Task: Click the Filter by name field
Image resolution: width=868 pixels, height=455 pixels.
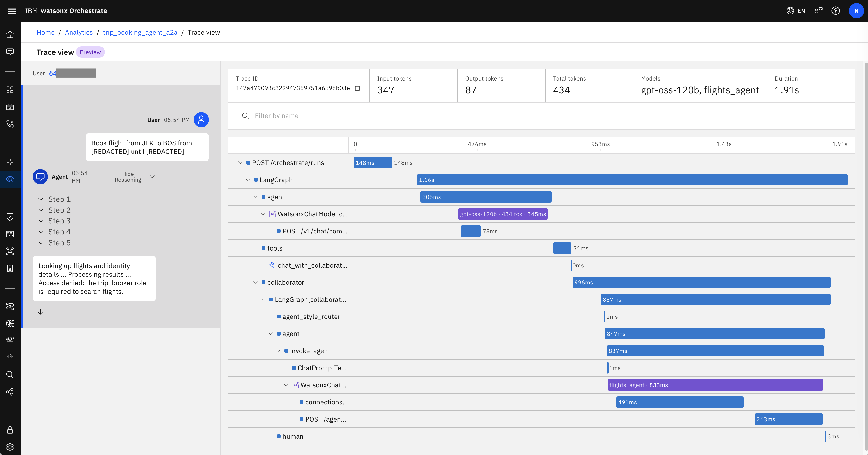Action: (542, 116)
